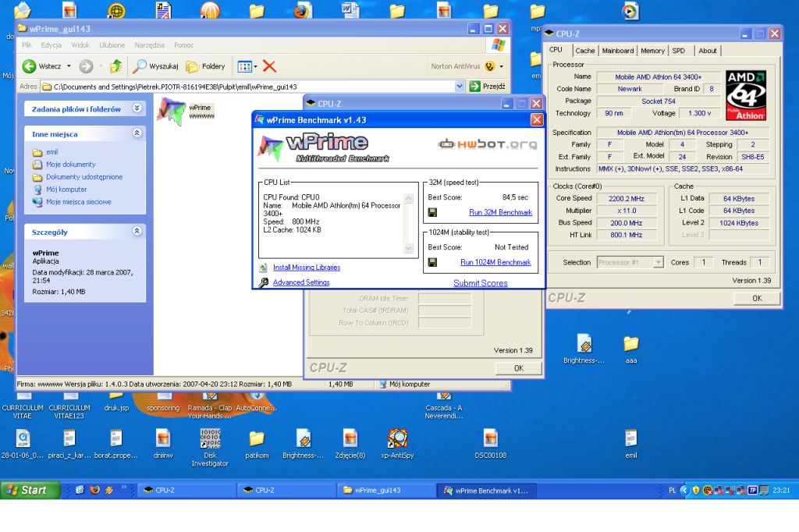Open the Plik menu
This screenshot has height=532, width=799.
click(27, 45)
